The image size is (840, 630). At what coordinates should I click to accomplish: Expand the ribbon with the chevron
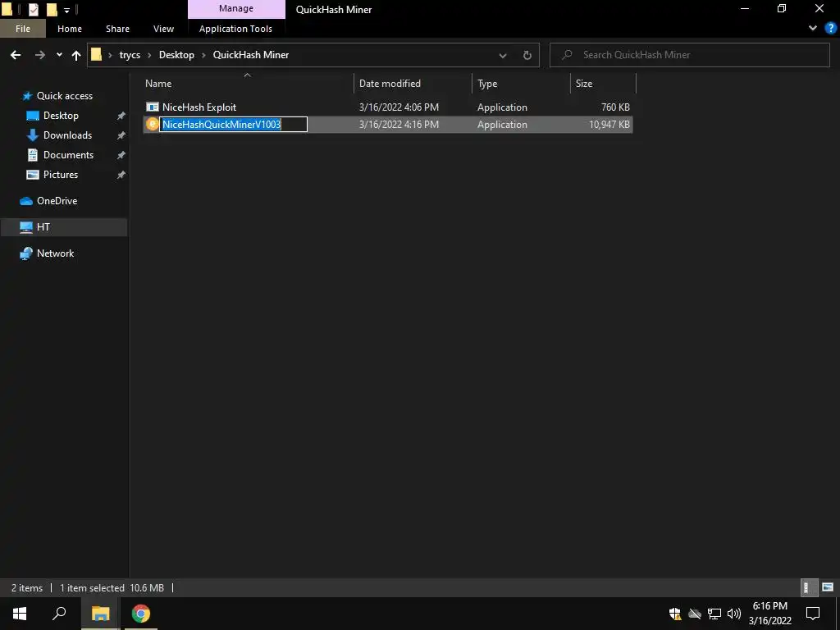813,29
